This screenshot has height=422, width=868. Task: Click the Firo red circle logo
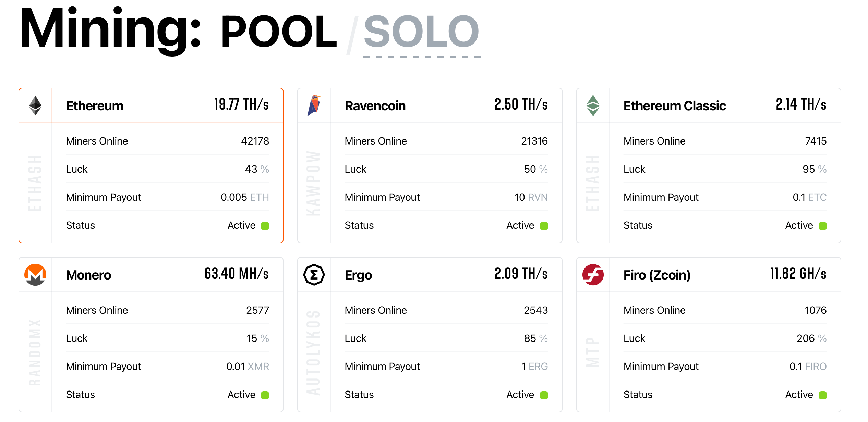(x=593, y=275)
